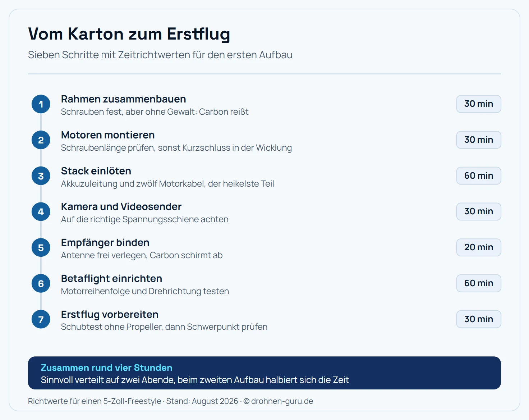The height and width of the screenshot is (420, 529).
Task: Click the title 'Betaflight einrichten'
Action: [x=111, y=279]
